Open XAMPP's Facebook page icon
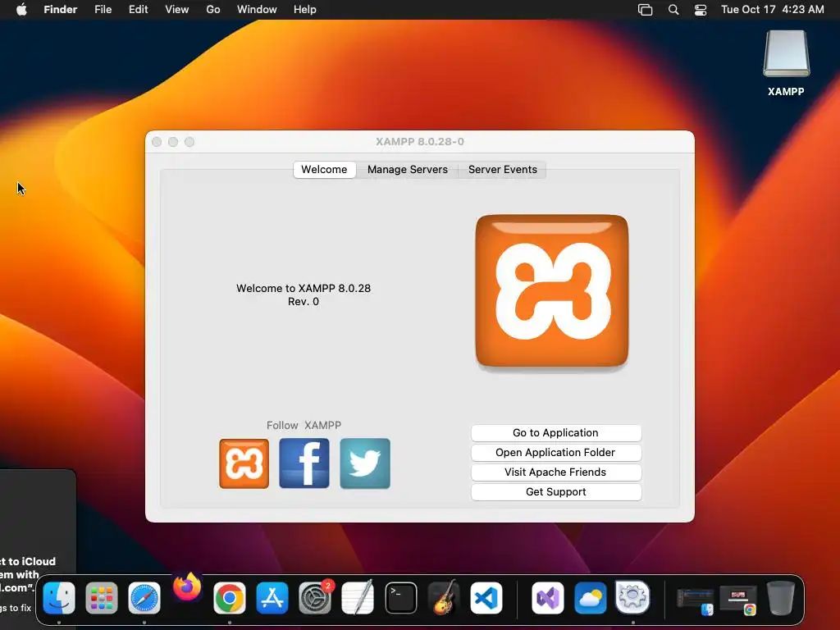 click(x=304, y=463)
